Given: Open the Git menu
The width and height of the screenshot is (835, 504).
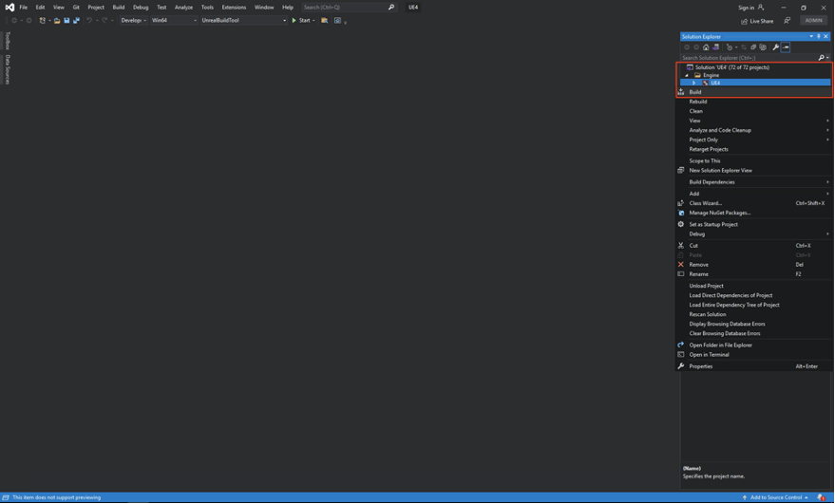Looking at the screenshot, I should (x=76, y=8).
